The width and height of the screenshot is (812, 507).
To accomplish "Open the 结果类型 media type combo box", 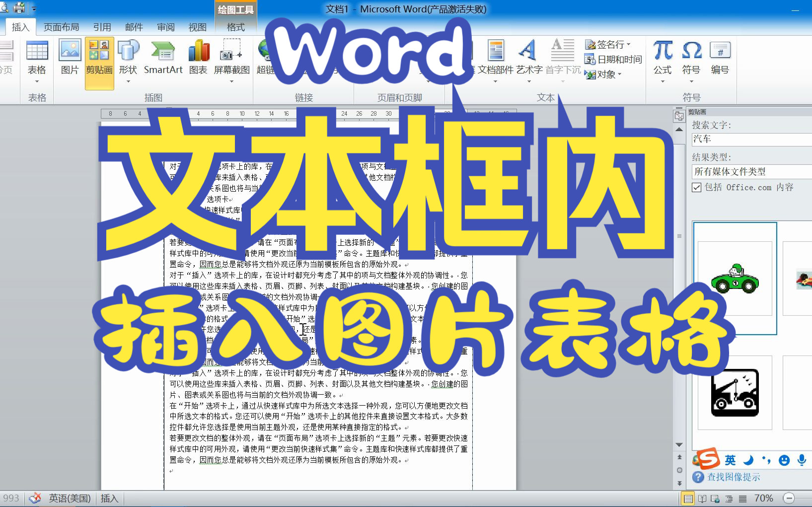I will pos(752,172).
